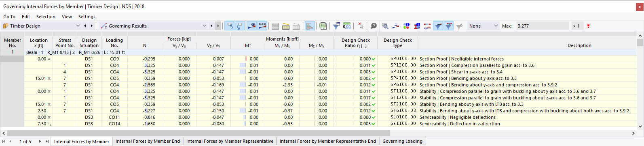Click the horizontal scrollbar right arrow

(633, 133)
